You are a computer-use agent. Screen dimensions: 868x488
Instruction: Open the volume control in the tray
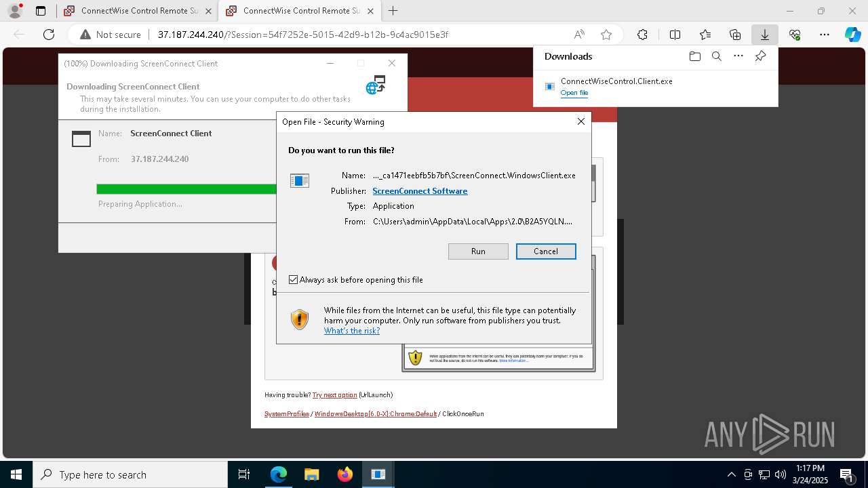click(x=781, y=474)
